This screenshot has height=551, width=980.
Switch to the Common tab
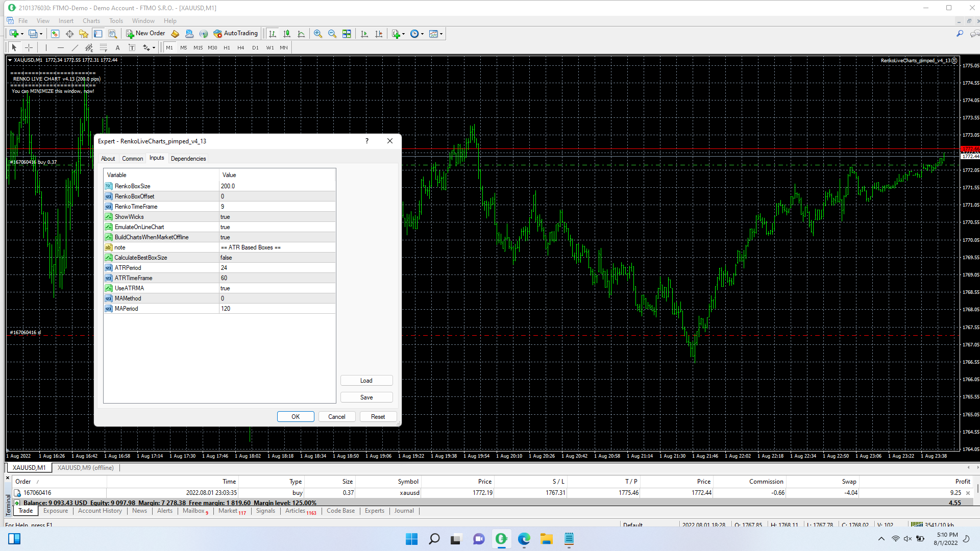132,159
